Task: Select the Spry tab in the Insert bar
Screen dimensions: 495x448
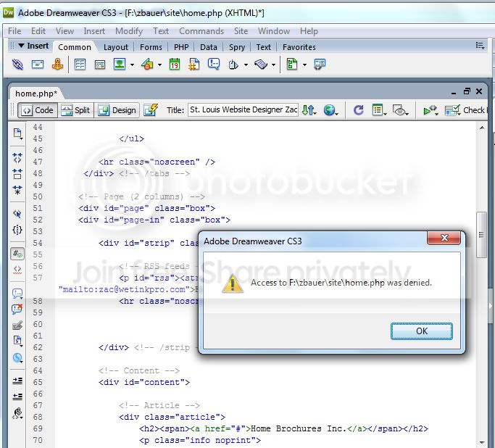Action: [x=237, y=47]
